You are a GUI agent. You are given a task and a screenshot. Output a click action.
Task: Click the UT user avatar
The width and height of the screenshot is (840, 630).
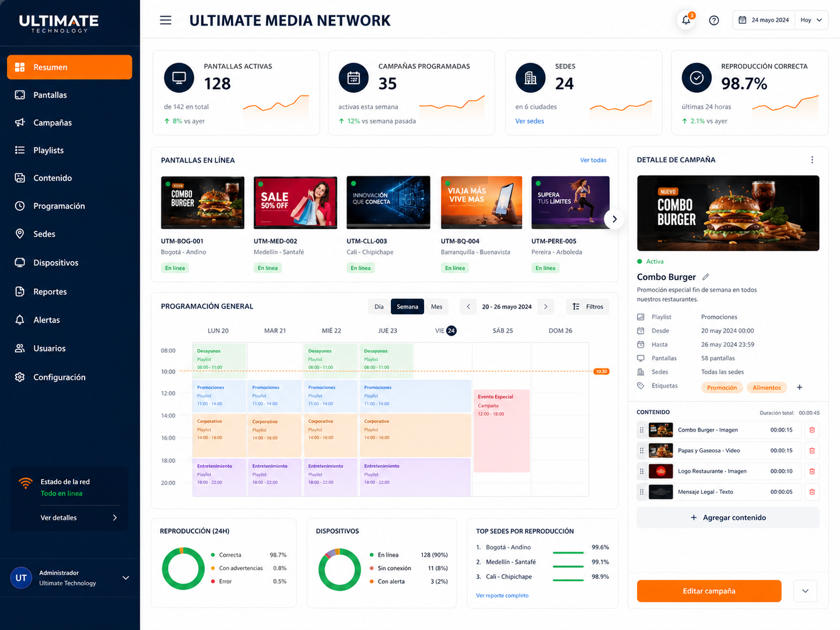[x=21, y=578]
